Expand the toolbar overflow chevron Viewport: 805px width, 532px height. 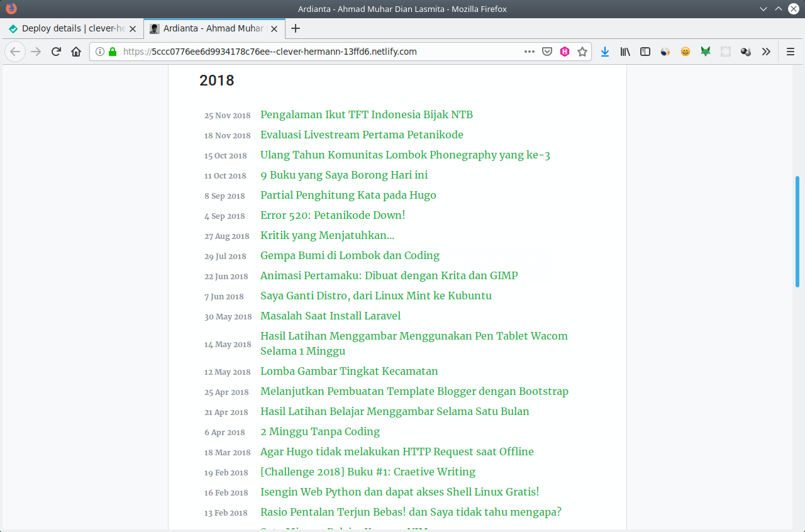tap(766, 52)
